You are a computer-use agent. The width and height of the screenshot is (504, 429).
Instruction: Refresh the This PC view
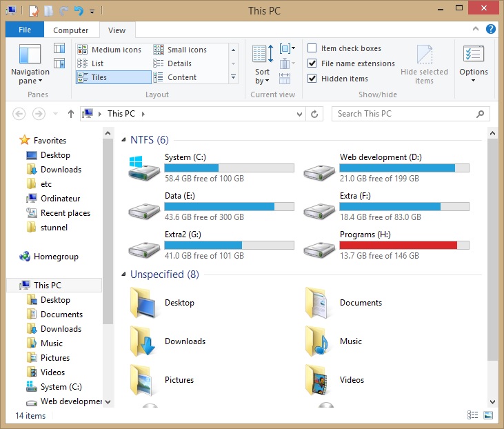[x=314, y=114]
